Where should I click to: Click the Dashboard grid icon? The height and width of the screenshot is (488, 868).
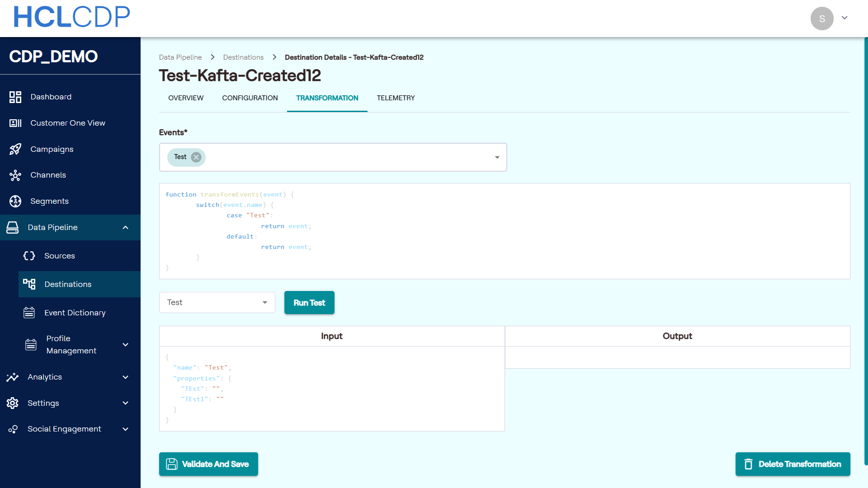click(15, 97)
